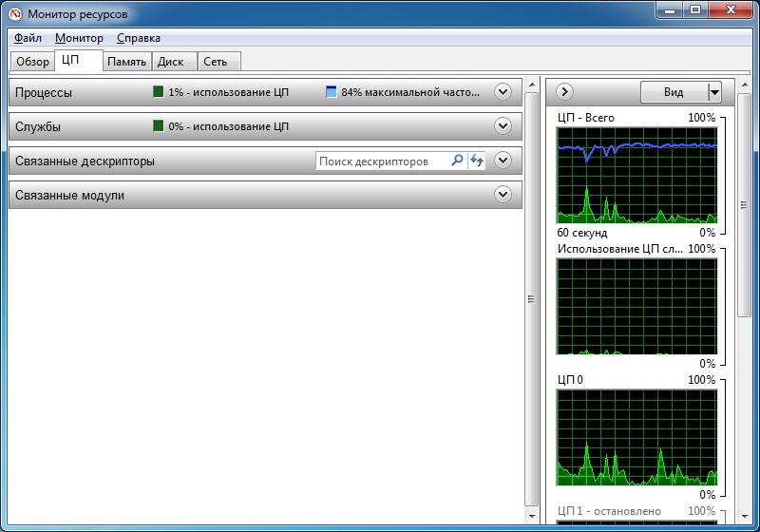Viewport: 760px width, 532px height.
Task: Open the Монитор menu
Action: click(79, 38)
